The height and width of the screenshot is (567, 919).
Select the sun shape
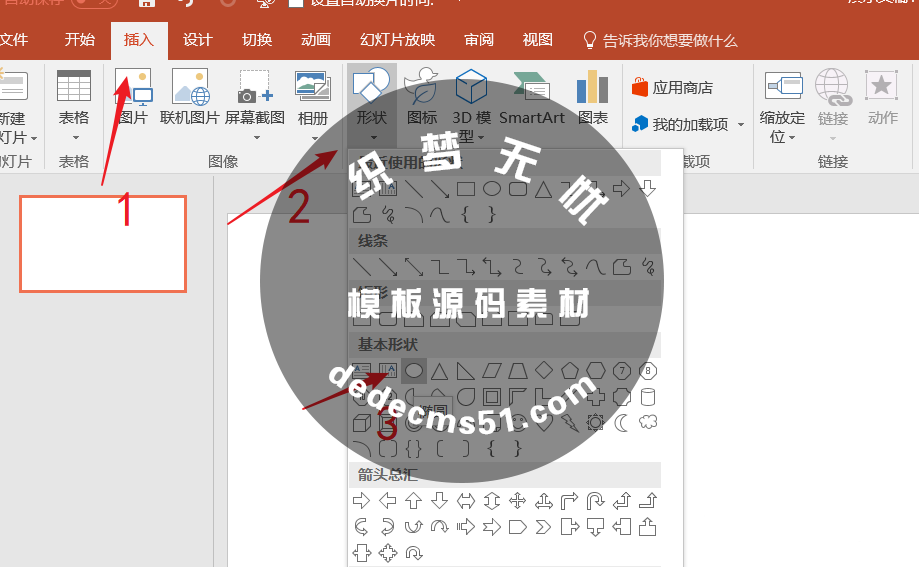(x=595, y=422)
